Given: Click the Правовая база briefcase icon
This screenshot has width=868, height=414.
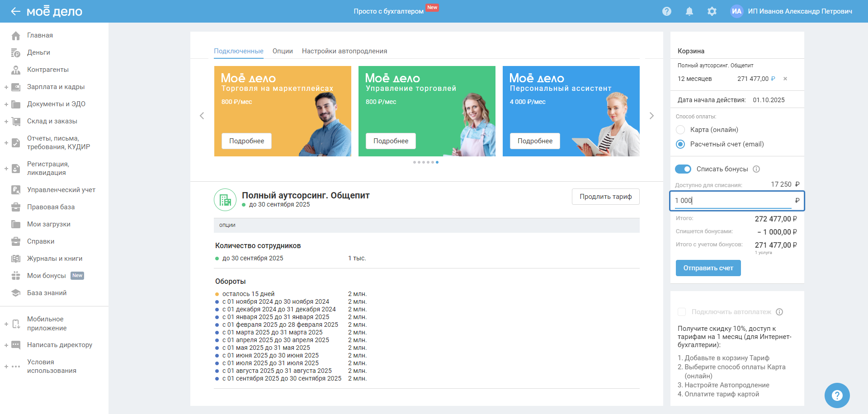Looking at the screenshot, I should point(16,207).
